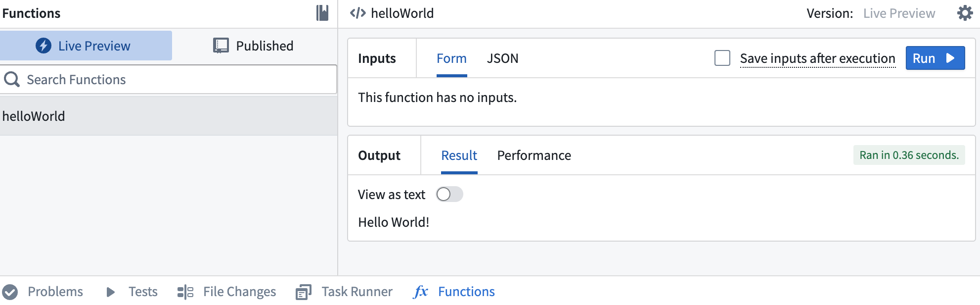Select the Published functions tab
Viewport: 980px width, 305px height.
(254, 46)
